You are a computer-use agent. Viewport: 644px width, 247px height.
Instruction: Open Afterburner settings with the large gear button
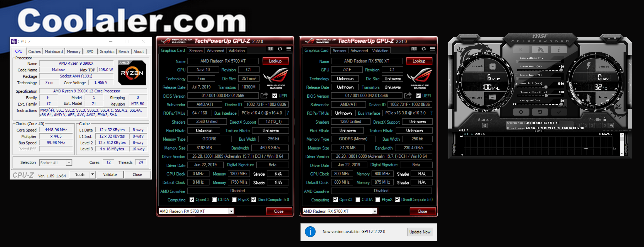(x=521, y=112)
